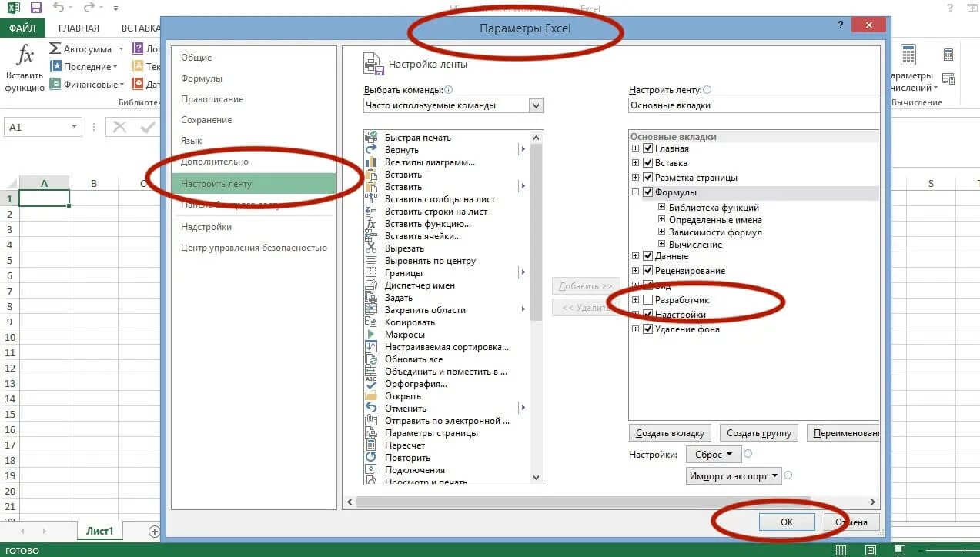Click the Отмена button
The width and height of the screenshot is (980, 557).
click(x=851, y=522)
